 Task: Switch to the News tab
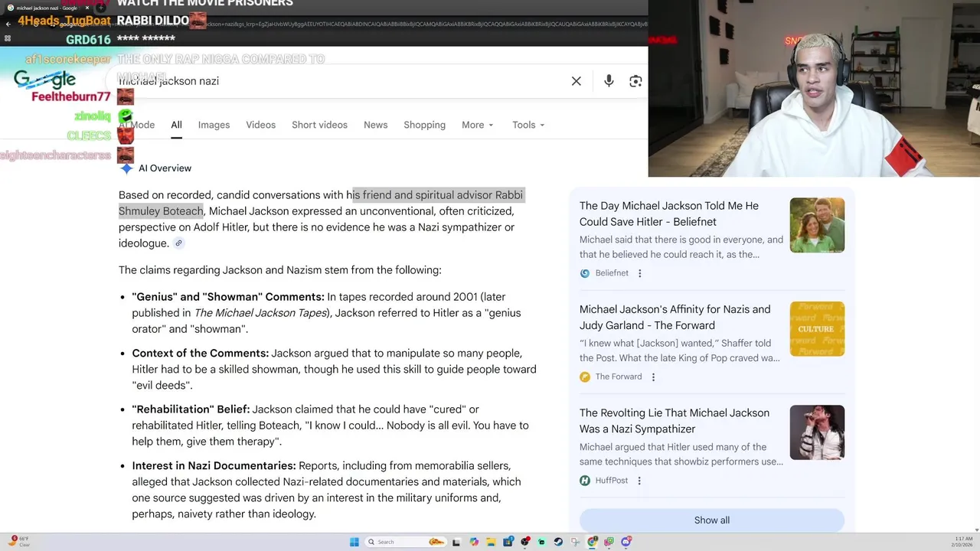coord(375,125)
